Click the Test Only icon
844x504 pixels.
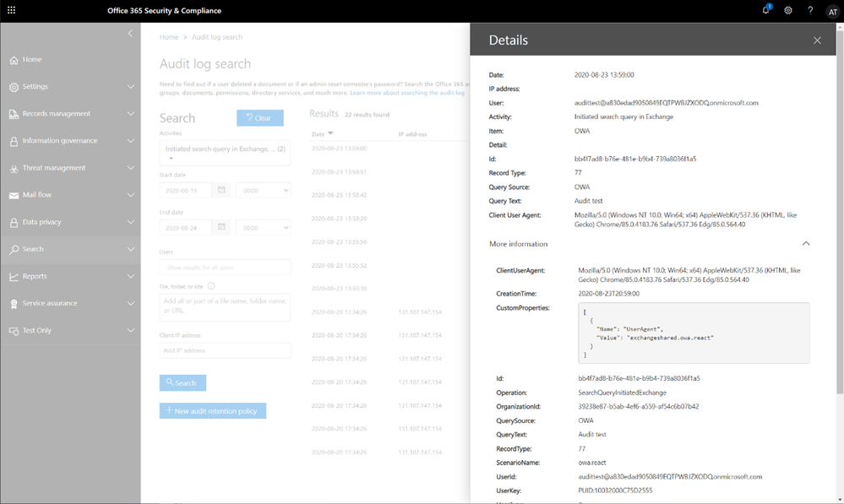(x=14, y=331)
